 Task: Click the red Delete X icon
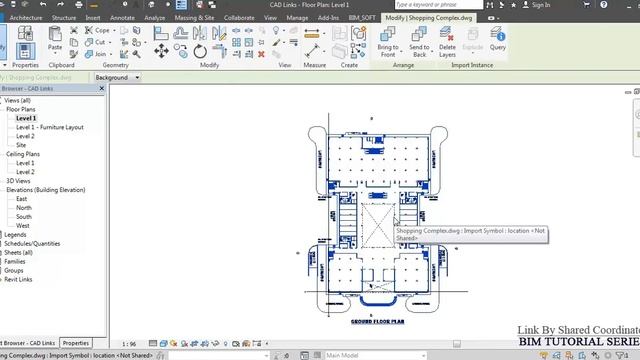261,54
